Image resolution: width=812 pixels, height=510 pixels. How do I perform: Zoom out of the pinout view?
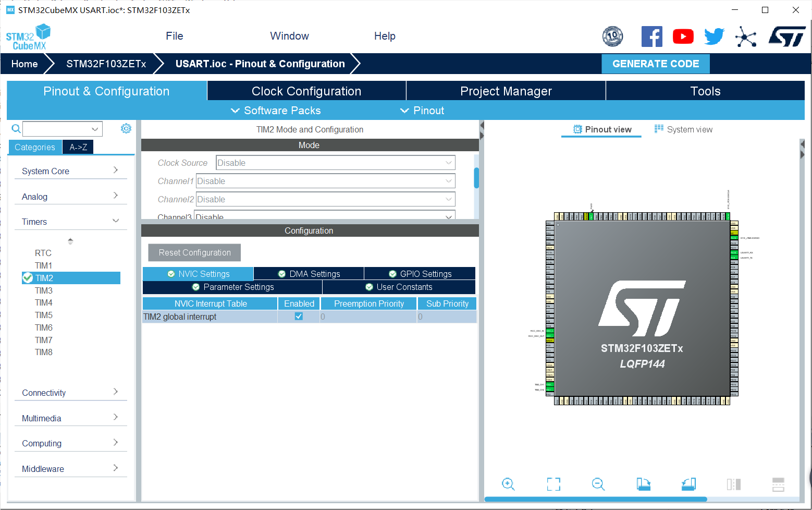click(x=598, y=484)
